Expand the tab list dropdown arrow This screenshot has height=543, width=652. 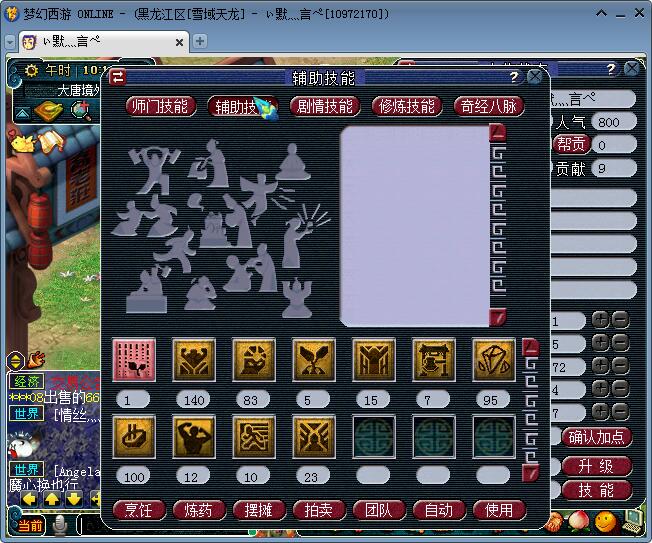click(x=10, y=42)
